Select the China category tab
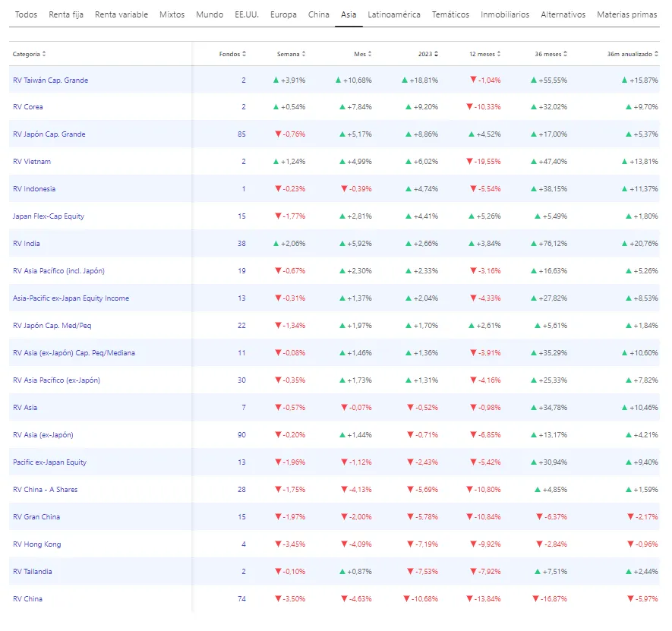 click(319, 14)
